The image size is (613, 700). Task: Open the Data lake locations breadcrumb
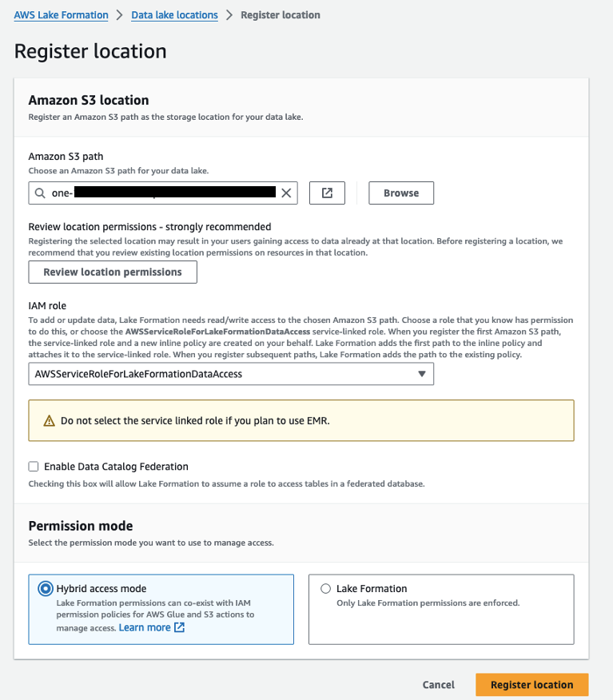tap(174, 14)
